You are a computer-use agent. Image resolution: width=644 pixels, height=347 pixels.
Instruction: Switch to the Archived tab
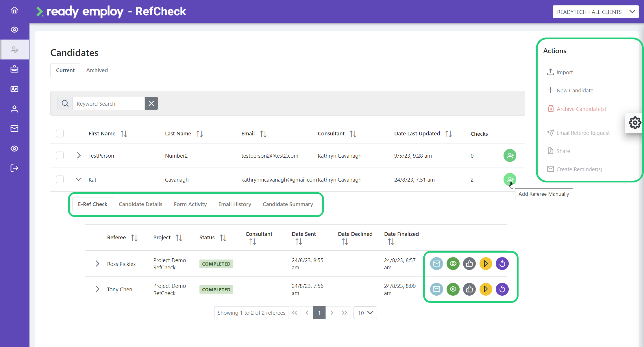[97, 70]
